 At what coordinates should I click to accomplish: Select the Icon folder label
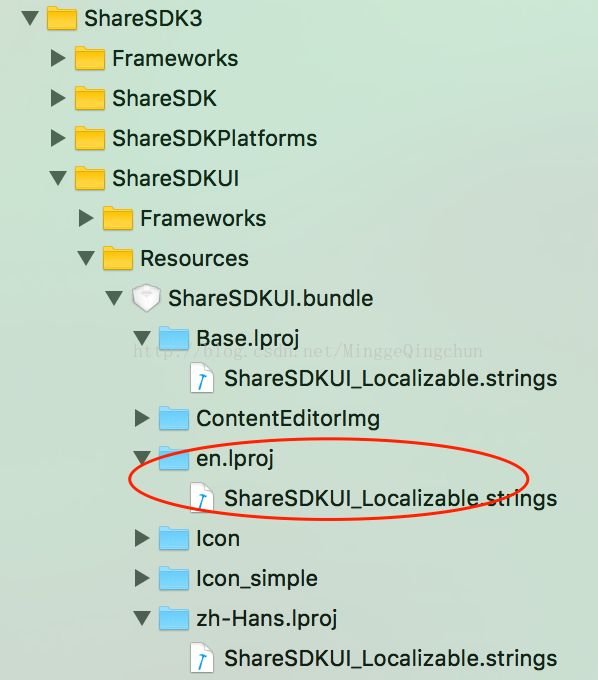tap(218, 539)
